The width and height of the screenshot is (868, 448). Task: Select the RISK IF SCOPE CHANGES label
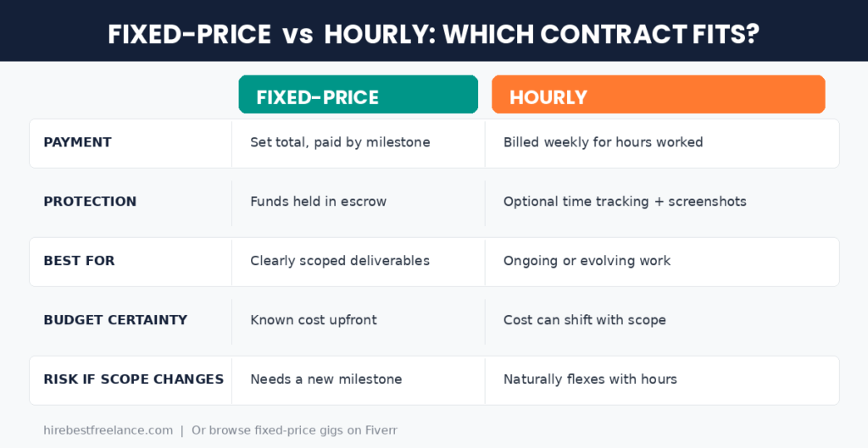(x=134, y=379)
